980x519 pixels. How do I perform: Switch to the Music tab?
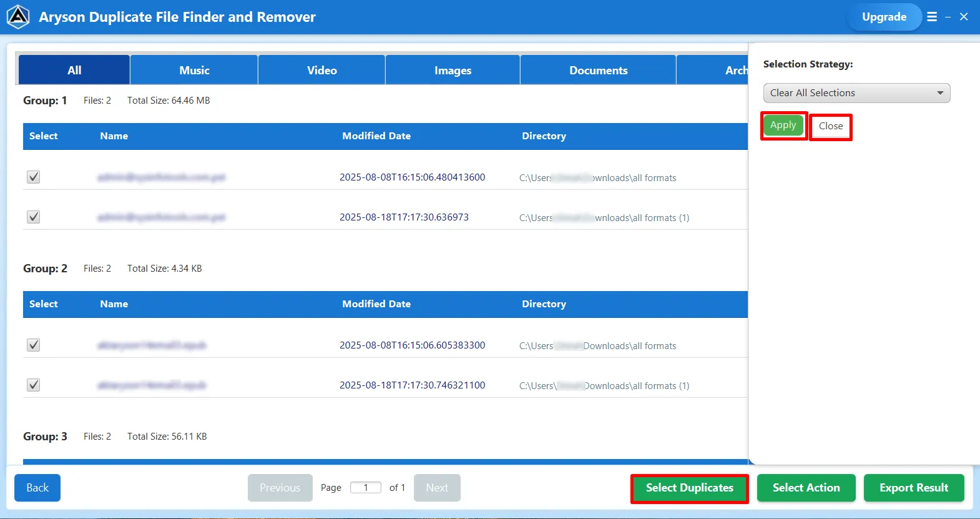(x=194, y=71)
